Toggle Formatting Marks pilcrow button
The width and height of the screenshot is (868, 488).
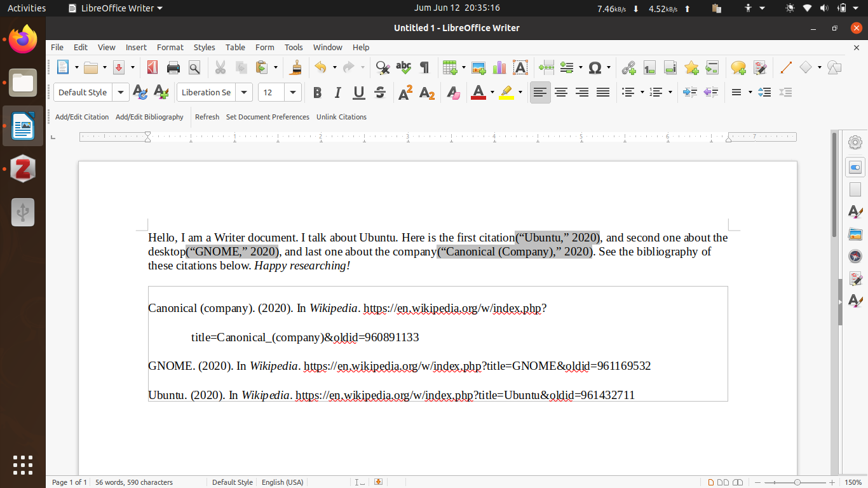424,67
